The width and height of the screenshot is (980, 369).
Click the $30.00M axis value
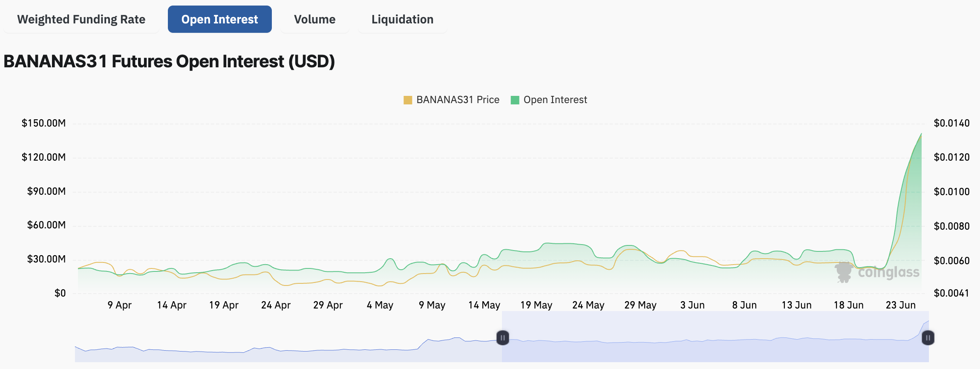click(x=46, y=259)
